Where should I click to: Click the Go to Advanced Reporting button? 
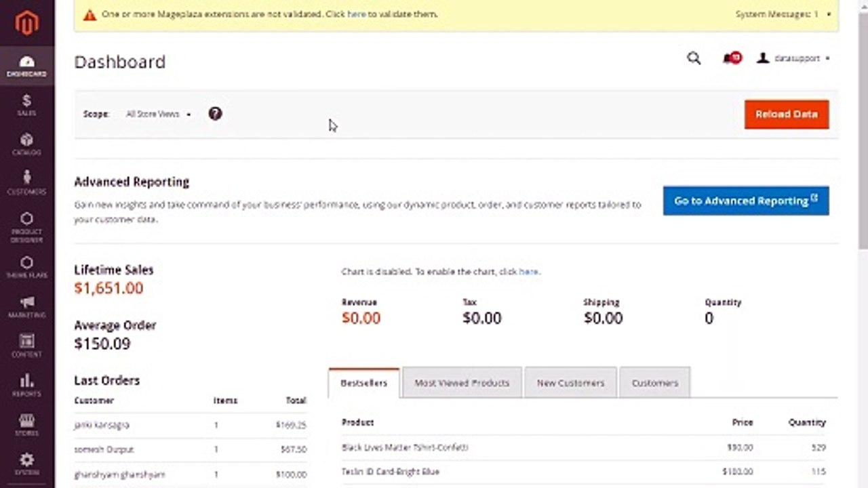[x=746, y=201]
